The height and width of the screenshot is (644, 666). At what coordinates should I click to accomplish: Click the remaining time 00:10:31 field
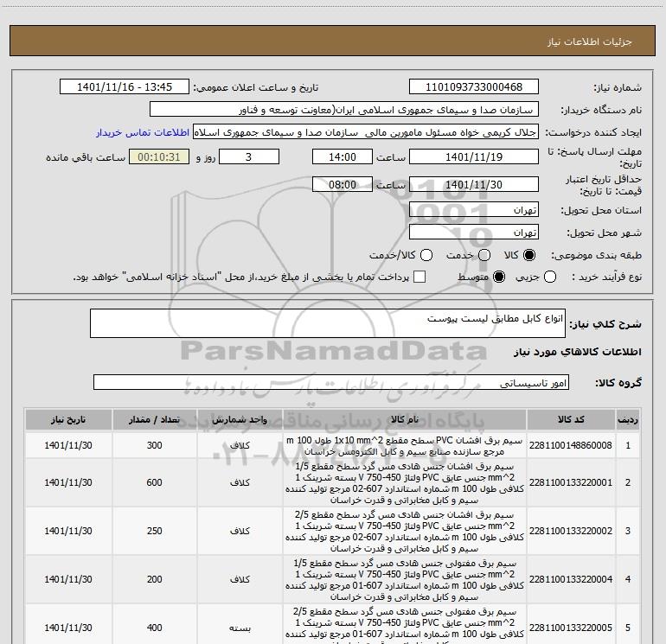tap(159, 156)
